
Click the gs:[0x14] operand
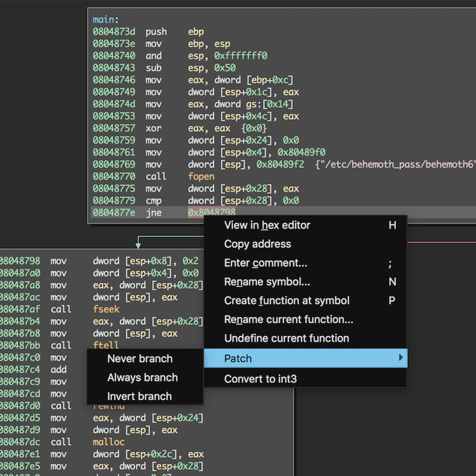click(270, 104)
